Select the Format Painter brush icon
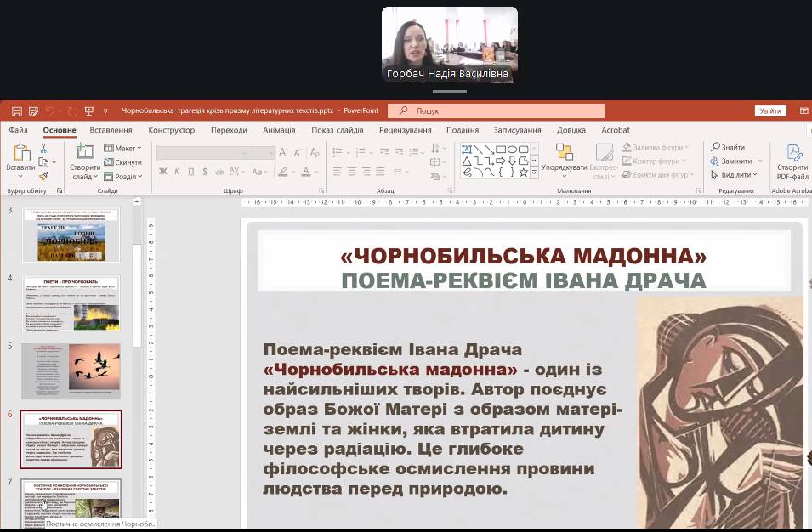 tap(43, 176)
